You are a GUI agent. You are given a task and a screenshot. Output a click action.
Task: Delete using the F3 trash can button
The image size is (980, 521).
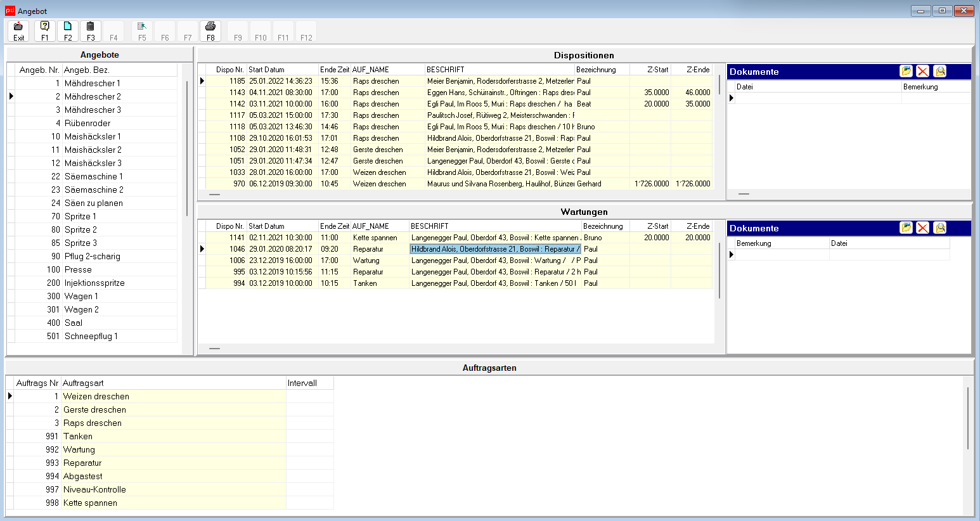tap(91, 31)
